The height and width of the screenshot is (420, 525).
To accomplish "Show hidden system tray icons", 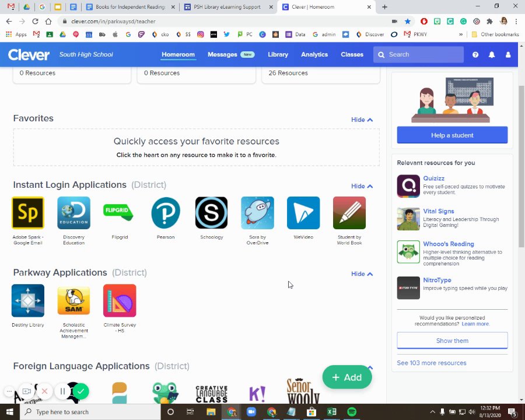I will click(x=432, y=412).
